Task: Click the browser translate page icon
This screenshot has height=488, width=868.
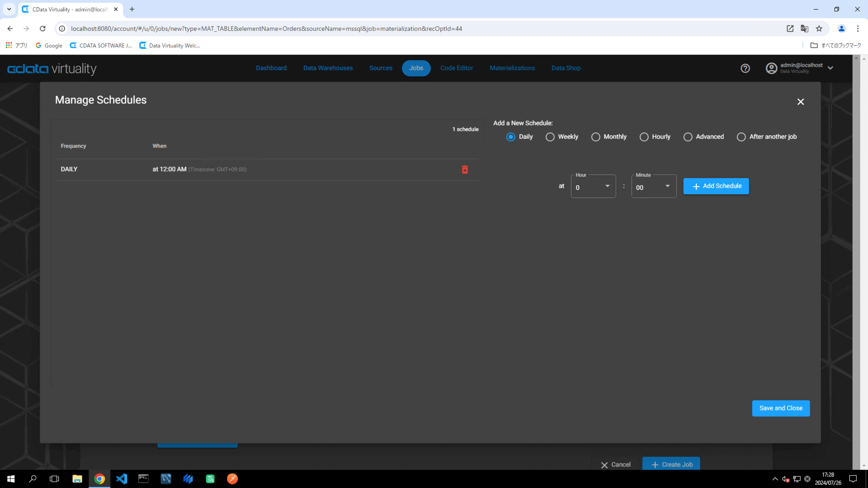Action: [804, 28]
